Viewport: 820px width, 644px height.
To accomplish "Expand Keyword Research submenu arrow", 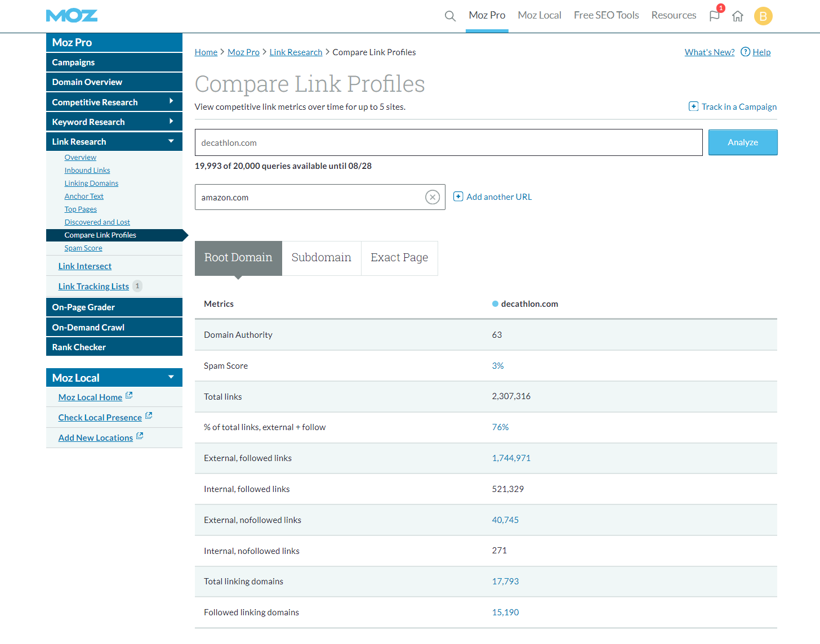I will [x=171, y=121].
